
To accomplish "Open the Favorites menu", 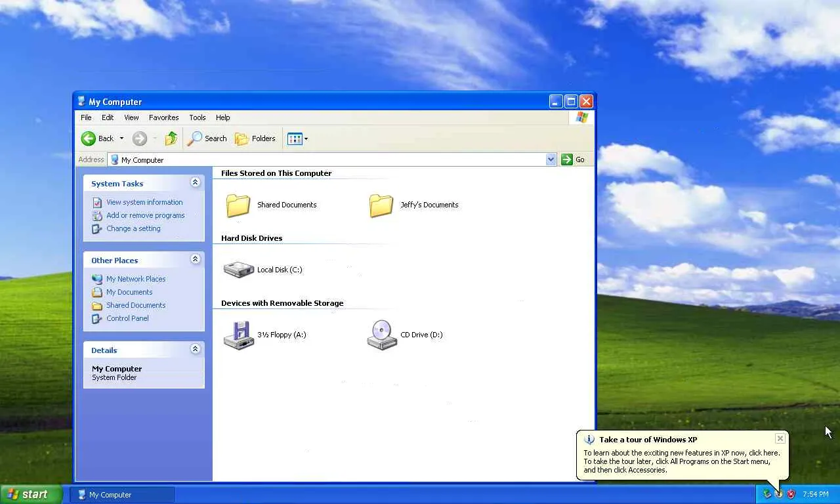I will point(164,117).
